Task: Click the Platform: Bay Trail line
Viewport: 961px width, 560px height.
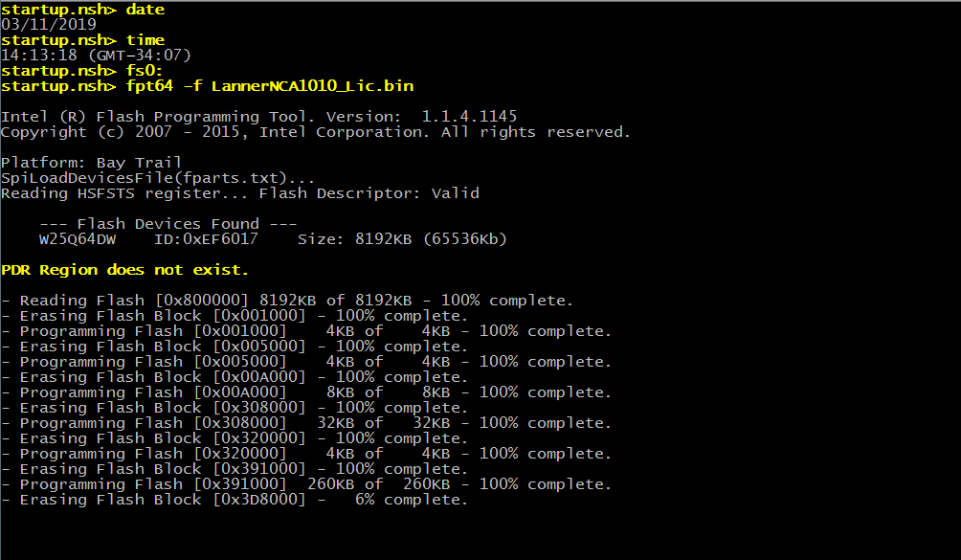Action: pos(91,163)
